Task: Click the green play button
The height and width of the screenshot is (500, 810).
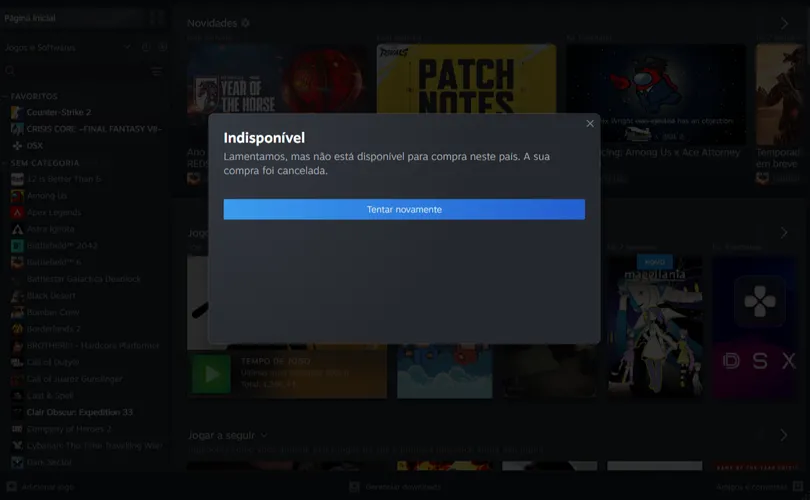Action: pyautogui.click(x=211, y=374)
